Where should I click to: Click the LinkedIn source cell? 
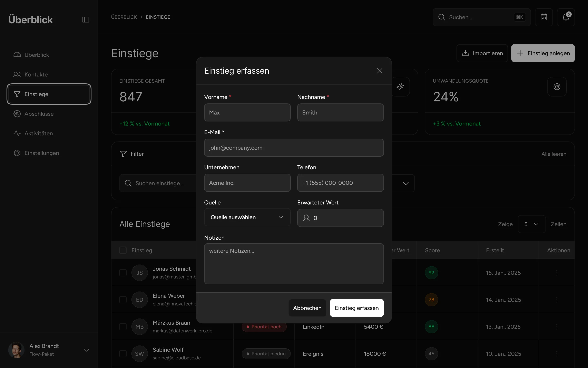click(313, 327)
